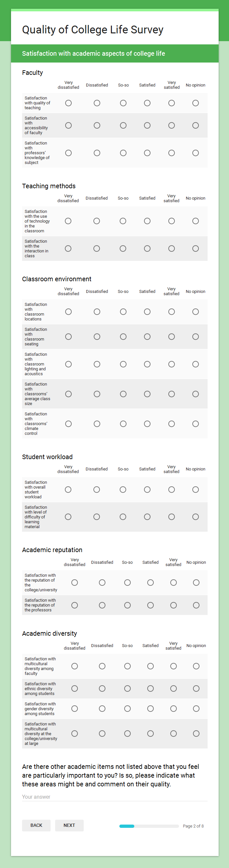
Task: Click the Your answer text field
Action: (115, 797)
